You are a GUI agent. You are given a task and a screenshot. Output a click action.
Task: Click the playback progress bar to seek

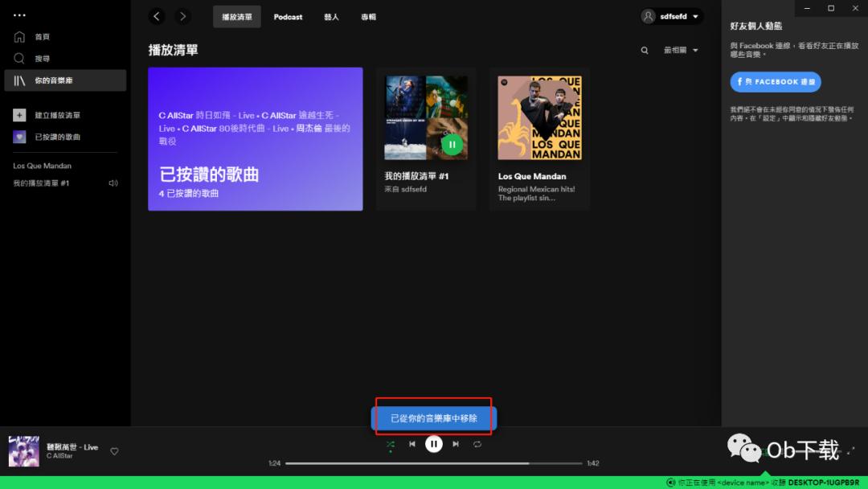point(434,462)
